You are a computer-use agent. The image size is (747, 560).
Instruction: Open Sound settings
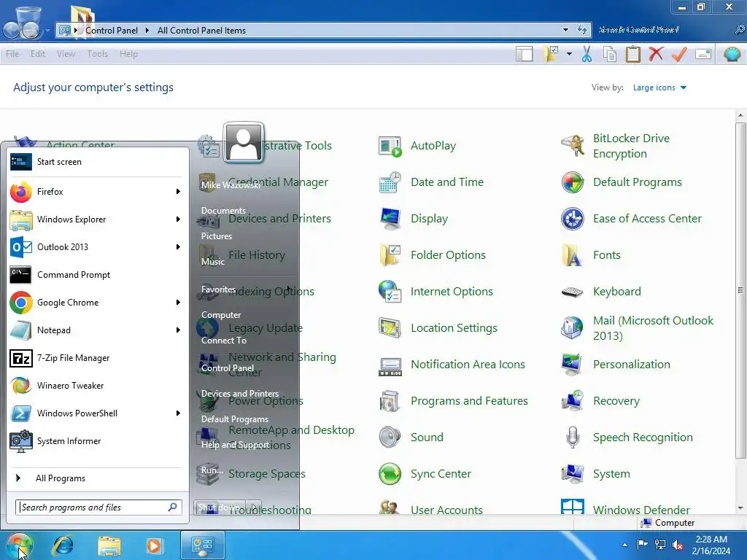coord(411,437)
